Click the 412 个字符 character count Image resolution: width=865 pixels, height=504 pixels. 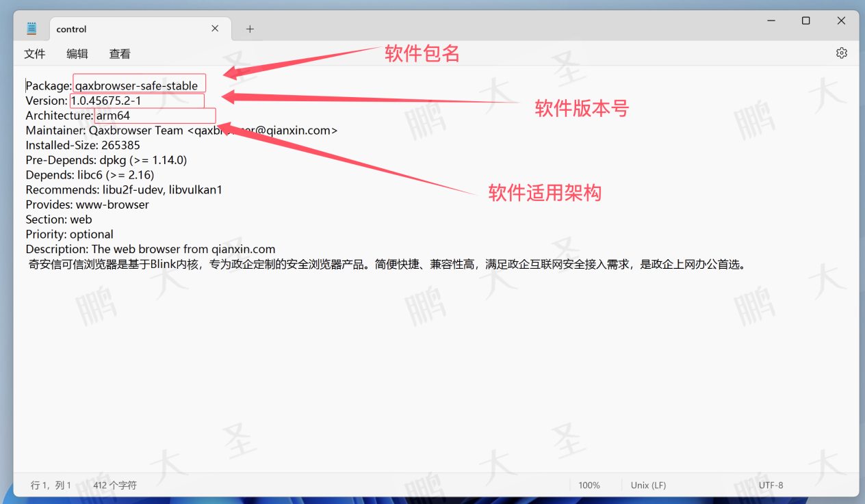(x=115, y=486)
